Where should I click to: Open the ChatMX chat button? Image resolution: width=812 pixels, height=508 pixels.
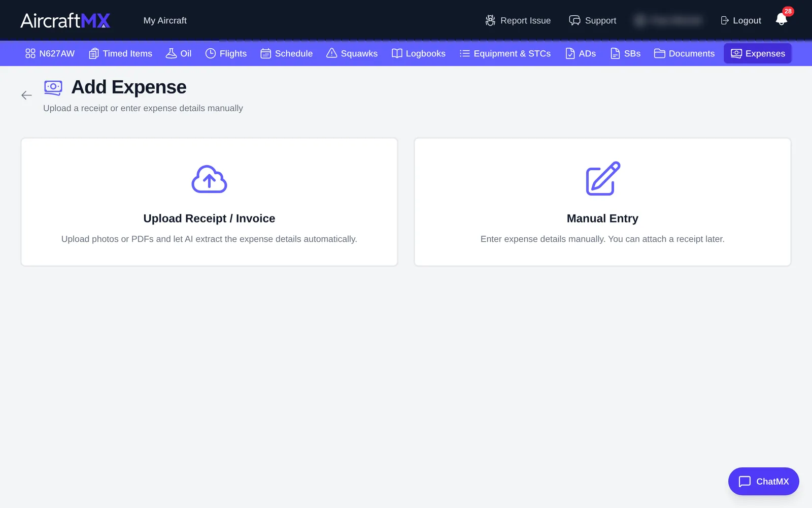(764, 481)
